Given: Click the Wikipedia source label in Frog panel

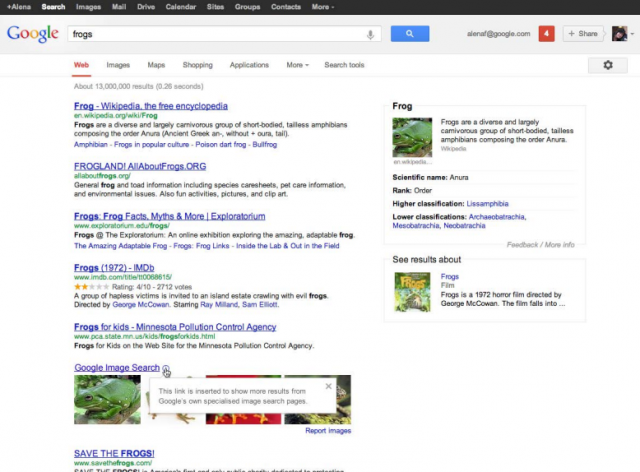Looking at the screenshot, I should (453, 149).
